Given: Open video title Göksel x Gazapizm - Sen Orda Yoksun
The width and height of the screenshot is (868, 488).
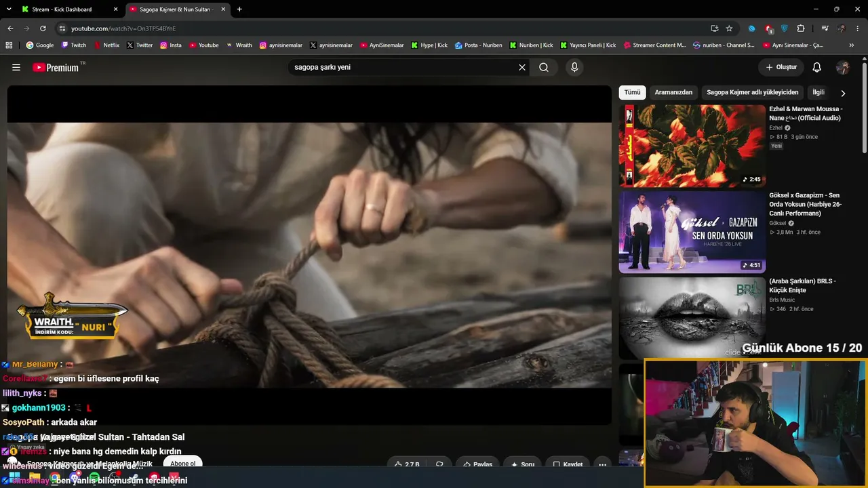Looking at the screenshot, I should point(806,204).
